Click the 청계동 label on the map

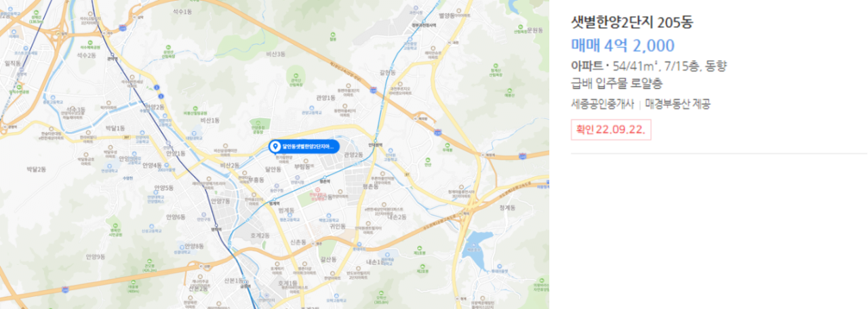[507, 208]
